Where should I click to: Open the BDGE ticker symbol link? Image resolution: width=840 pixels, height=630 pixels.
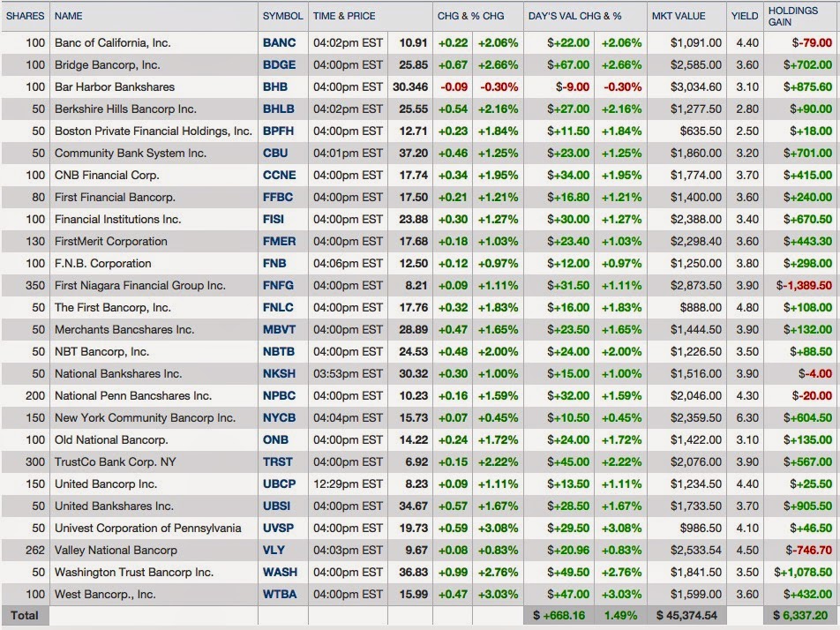[x=279, y=64]
